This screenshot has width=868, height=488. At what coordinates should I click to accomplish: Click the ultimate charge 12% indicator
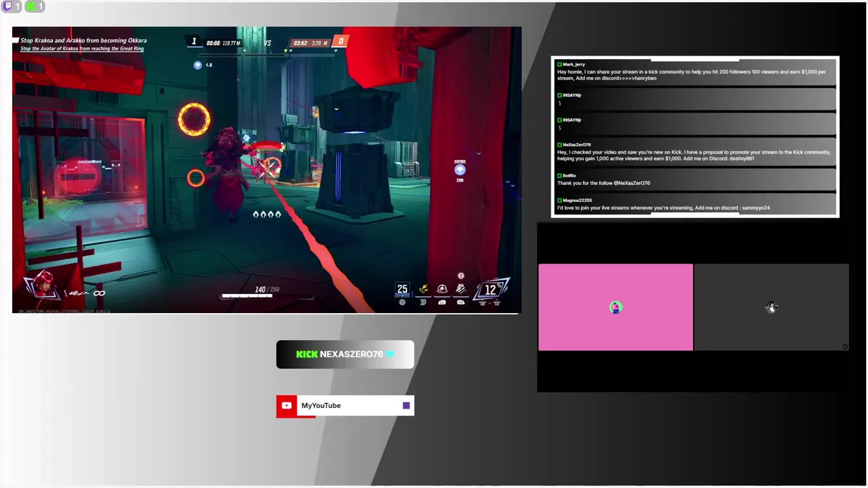coord(490,289)
